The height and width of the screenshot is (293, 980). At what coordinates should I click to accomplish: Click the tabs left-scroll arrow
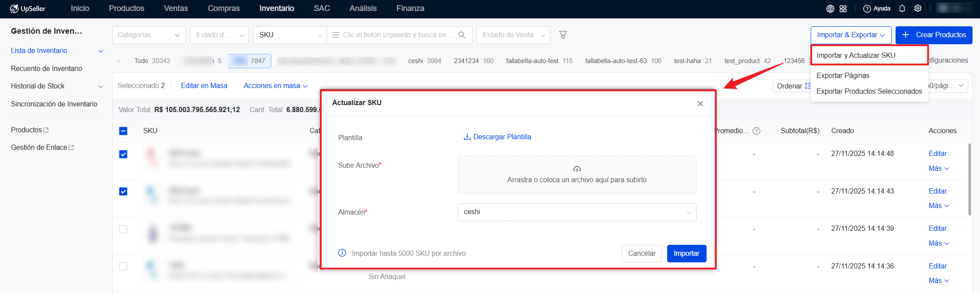tap(119, 61)
